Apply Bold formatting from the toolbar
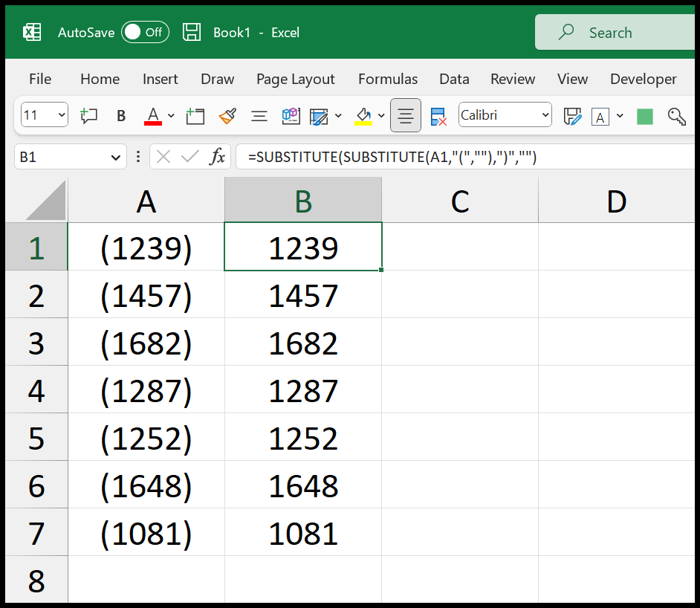 [x=121, y=116]
